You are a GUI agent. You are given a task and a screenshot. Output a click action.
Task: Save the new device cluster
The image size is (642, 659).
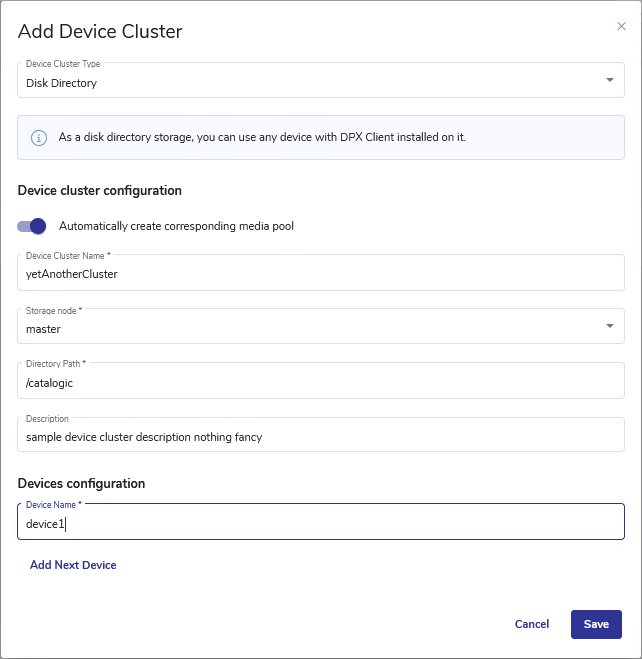[596, 624]
